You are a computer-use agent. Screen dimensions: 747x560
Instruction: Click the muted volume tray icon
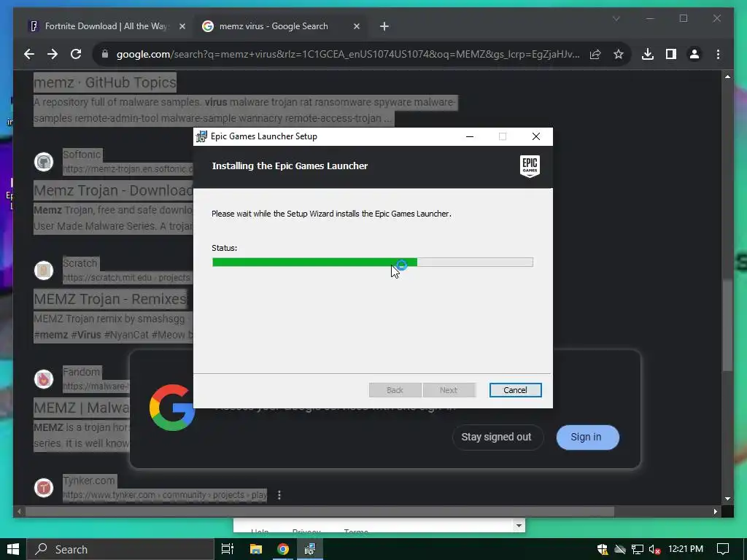click(654, 550)
